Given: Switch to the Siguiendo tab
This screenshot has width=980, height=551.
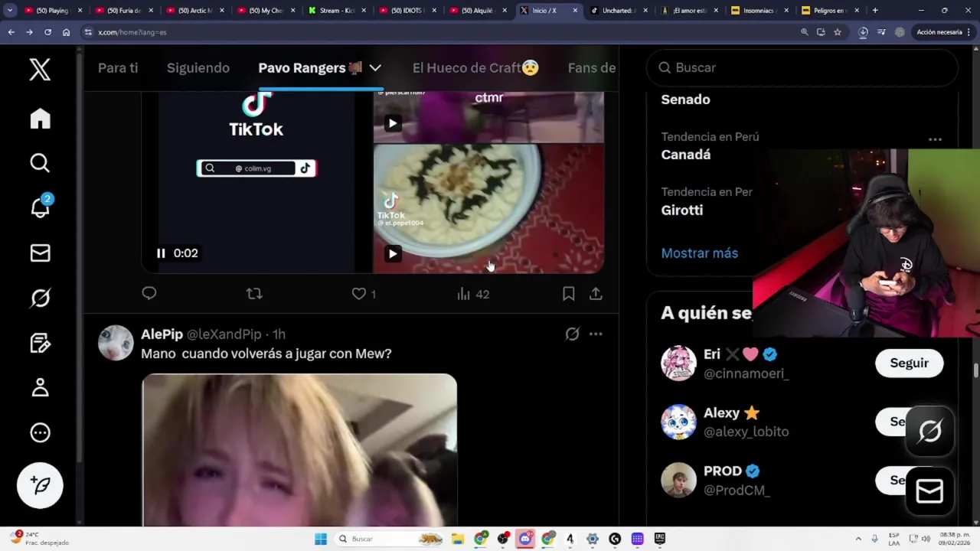Looking at the screenshot, I should (x=198, y=67).
